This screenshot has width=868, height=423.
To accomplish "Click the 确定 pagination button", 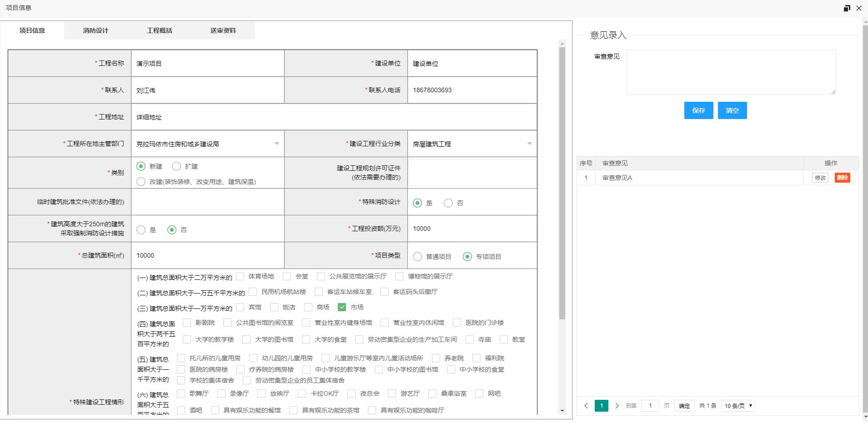I will pyautogui.click(x=684, y=406).
